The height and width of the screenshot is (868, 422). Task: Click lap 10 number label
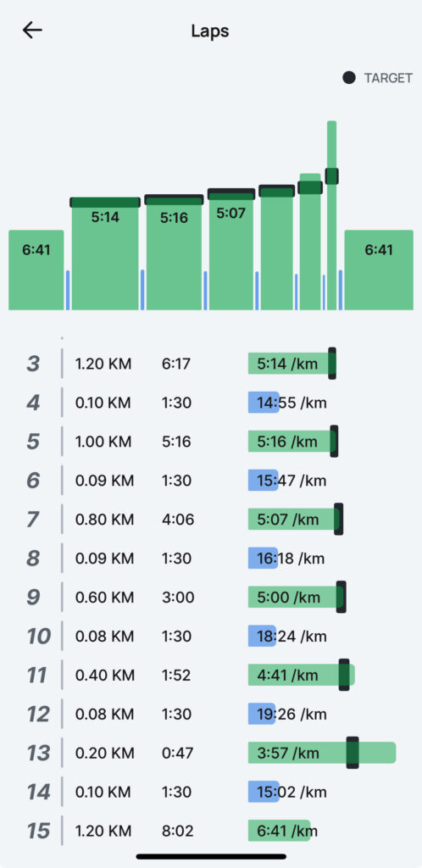(39, 636)
